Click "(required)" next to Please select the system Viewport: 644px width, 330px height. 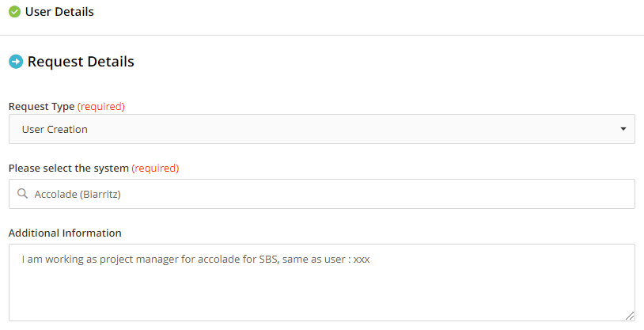coord(155,168)
